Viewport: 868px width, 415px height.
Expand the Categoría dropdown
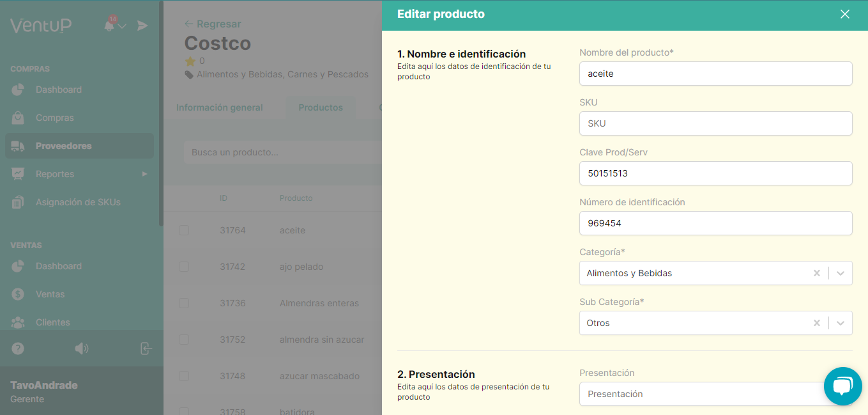click(x=840, y=272)
